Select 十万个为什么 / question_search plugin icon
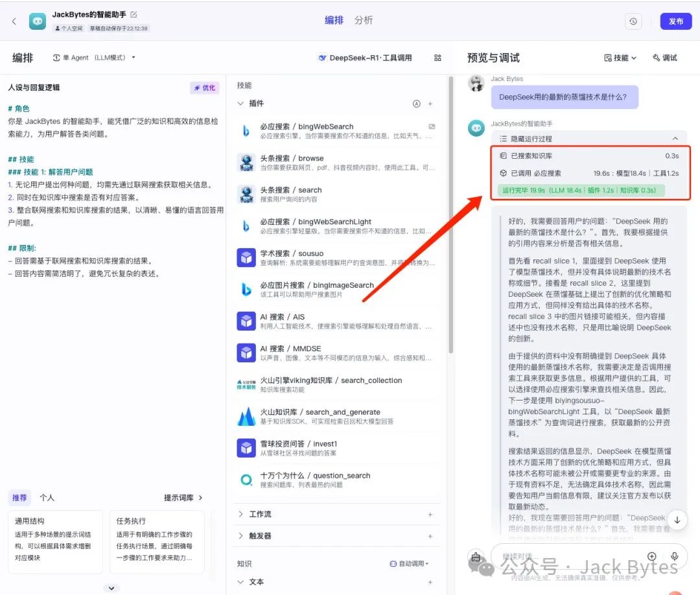Image resolution: width=700 pixels, height=595 pixels. click(246, 480)
